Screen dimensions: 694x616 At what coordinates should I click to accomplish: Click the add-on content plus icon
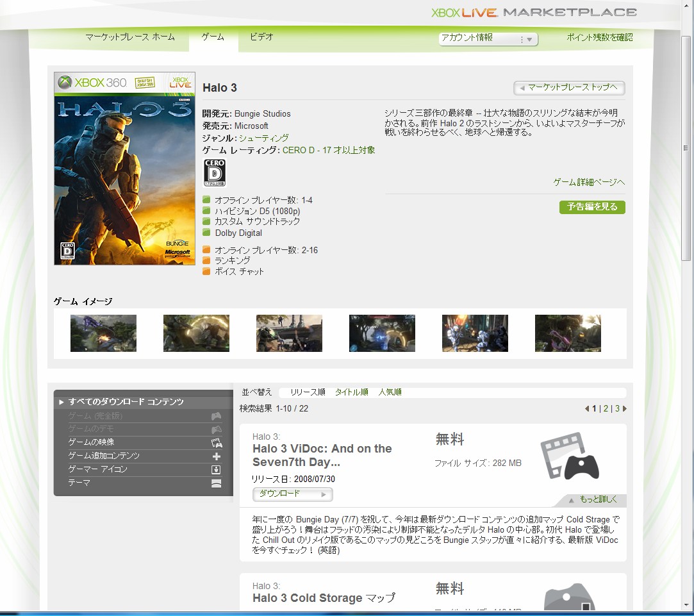[217, 456]
